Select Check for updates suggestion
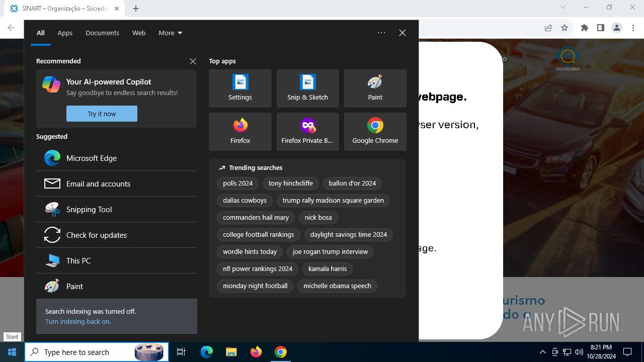 pos(116,235)
